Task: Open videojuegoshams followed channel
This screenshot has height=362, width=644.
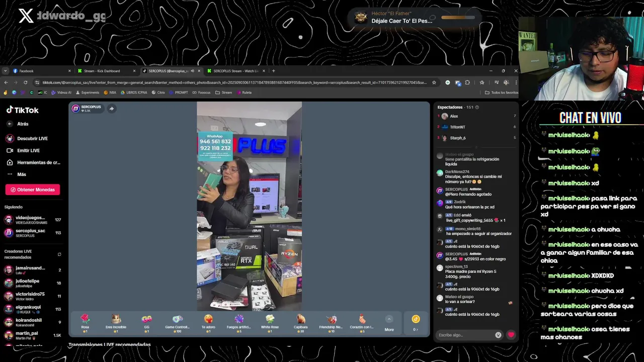Action: click(32, 220)
